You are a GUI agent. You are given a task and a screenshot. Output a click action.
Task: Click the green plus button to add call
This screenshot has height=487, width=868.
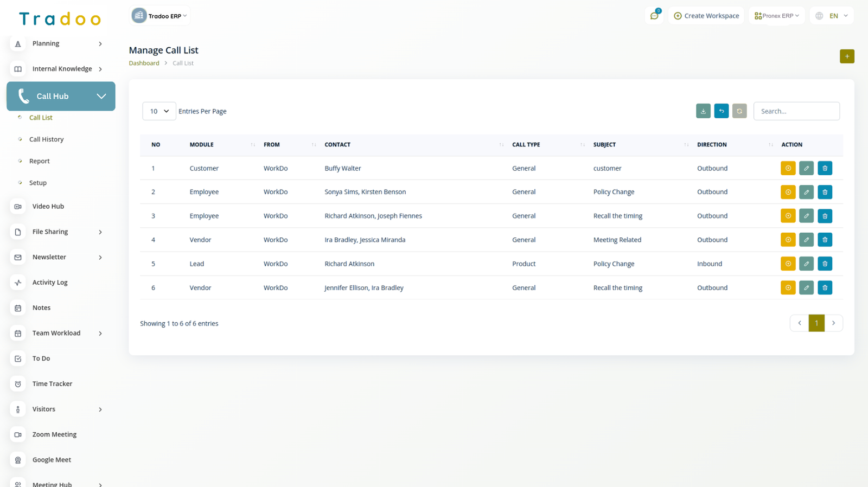[x=847, y=56]
